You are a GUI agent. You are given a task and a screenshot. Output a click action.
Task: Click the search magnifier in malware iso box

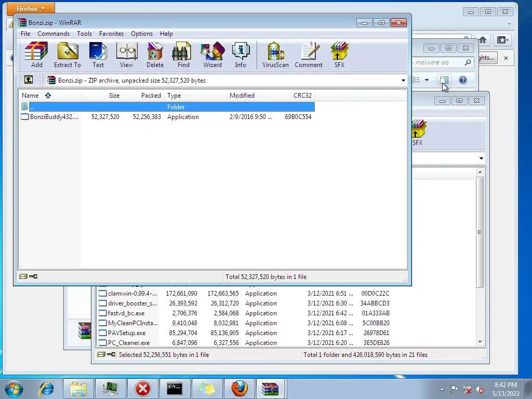(x=468, y=62)
